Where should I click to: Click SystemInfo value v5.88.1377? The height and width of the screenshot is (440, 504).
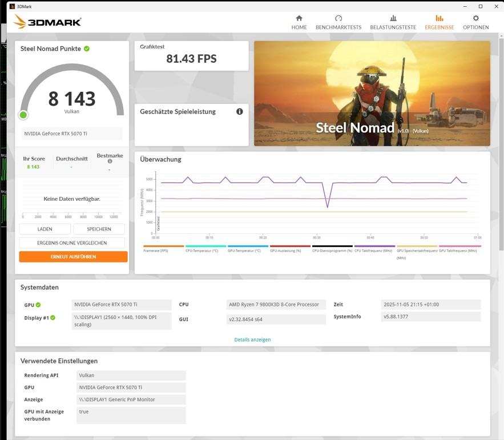click(x=431, y=317)
